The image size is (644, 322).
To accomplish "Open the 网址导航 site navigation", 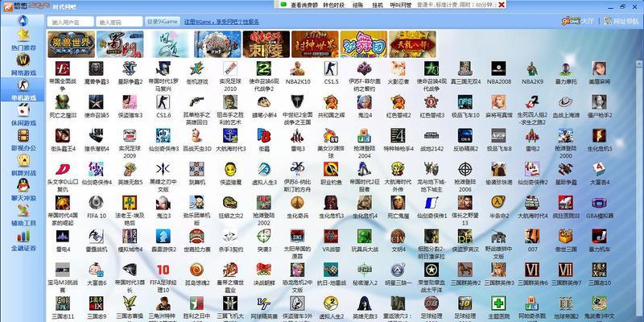I will tap(619, 21).
